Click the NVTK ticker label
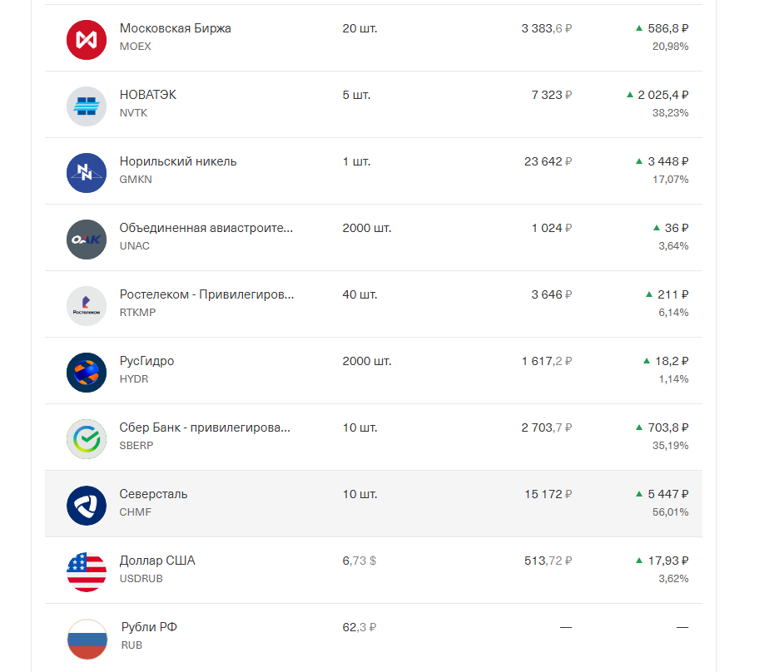The image size is (784, 672). [x=134, y=113]
